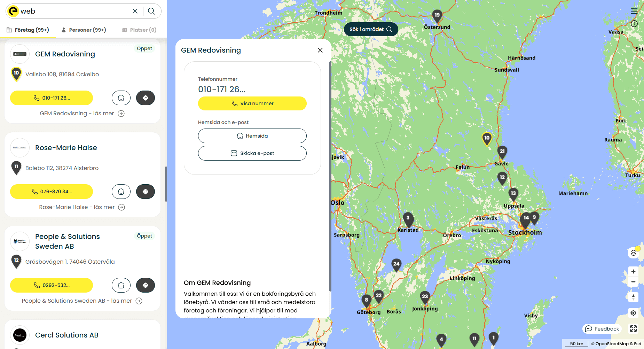The width and height of the screenshot is (644, 349).
Task: Switch to Personer (99+) tab
Action: point(84,30)
